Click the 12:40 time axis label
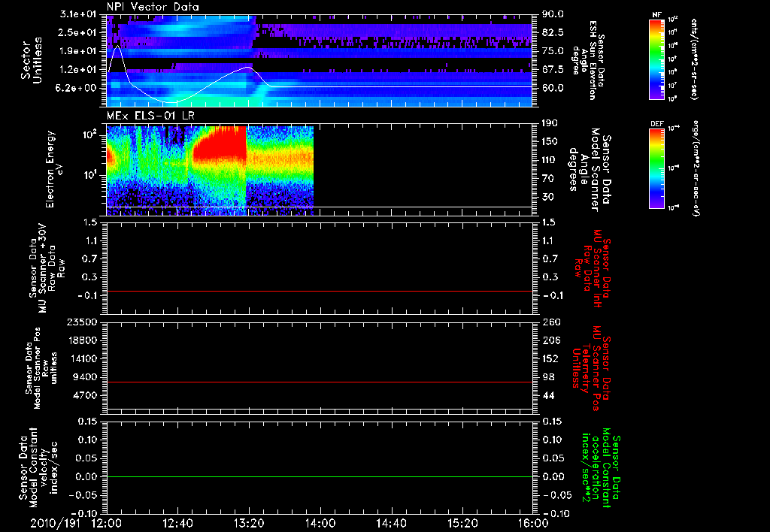770x532 pixels. (x=177, y=523)
